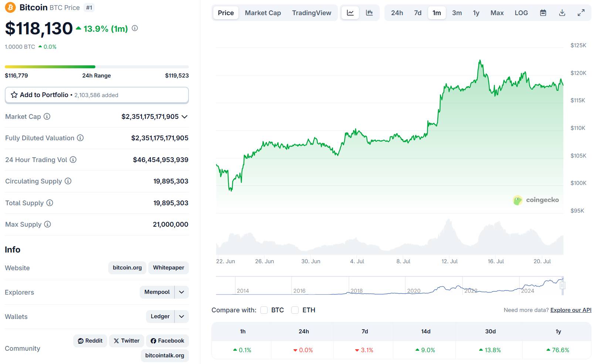Open the Mempool explorer button
Screen dimensions: 597x364
[157, 292]
